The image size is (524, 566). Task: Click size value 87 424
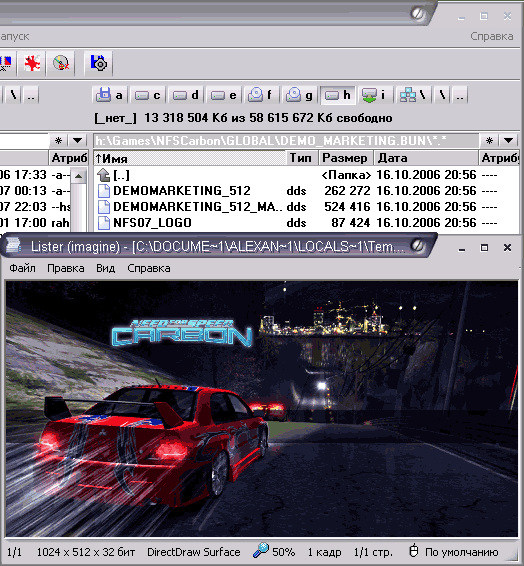350,223
